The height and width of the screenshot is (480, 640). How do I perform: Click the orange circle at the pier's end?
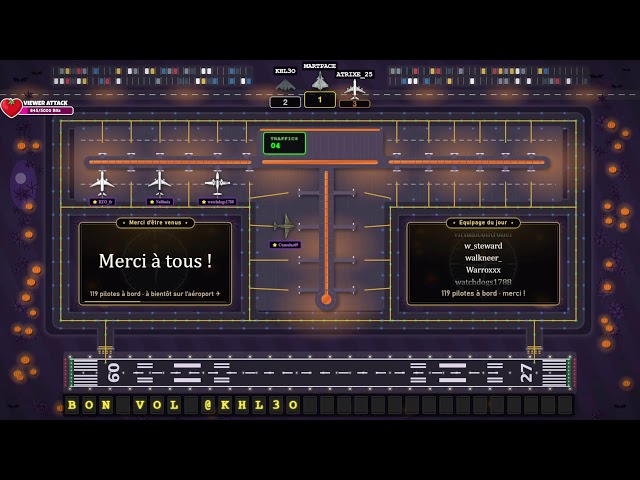point(326,299)
